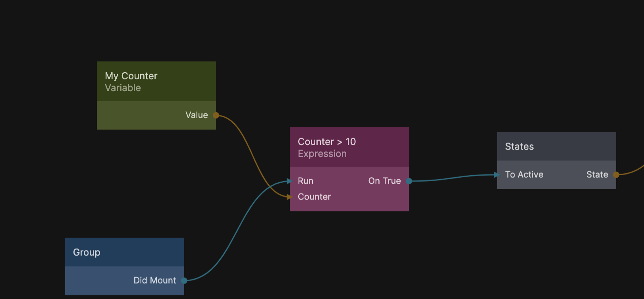The width and height of the screenshot is (644, 299).
Task: Click the Did Mount label on Group node
Action: 154,281
